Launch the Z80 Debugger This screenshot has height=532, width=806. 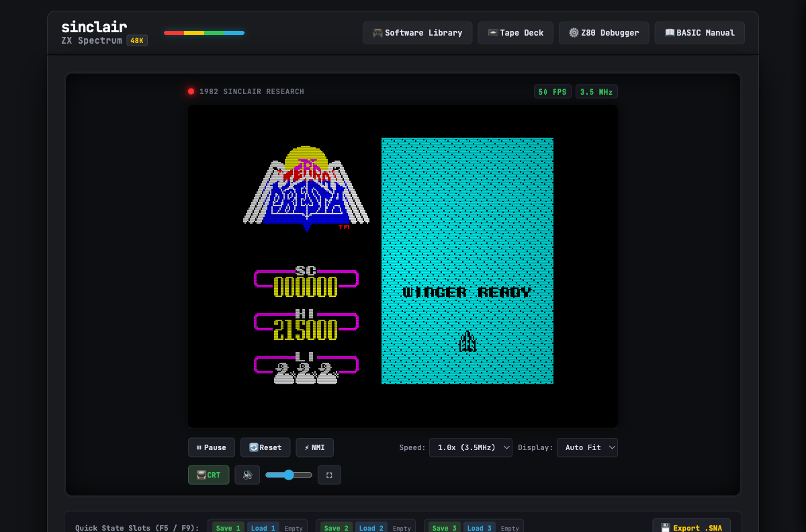pos(604,33)
